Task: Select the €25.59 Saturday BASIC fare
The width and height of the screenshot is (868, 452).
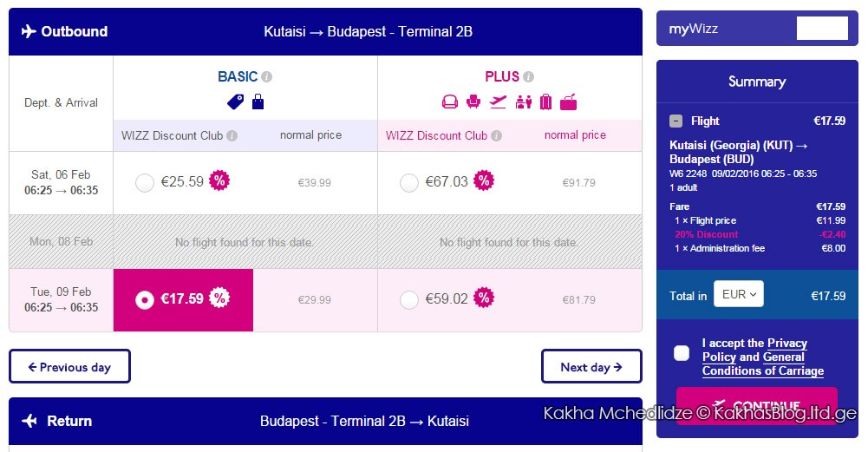Action: click(145, 183)
